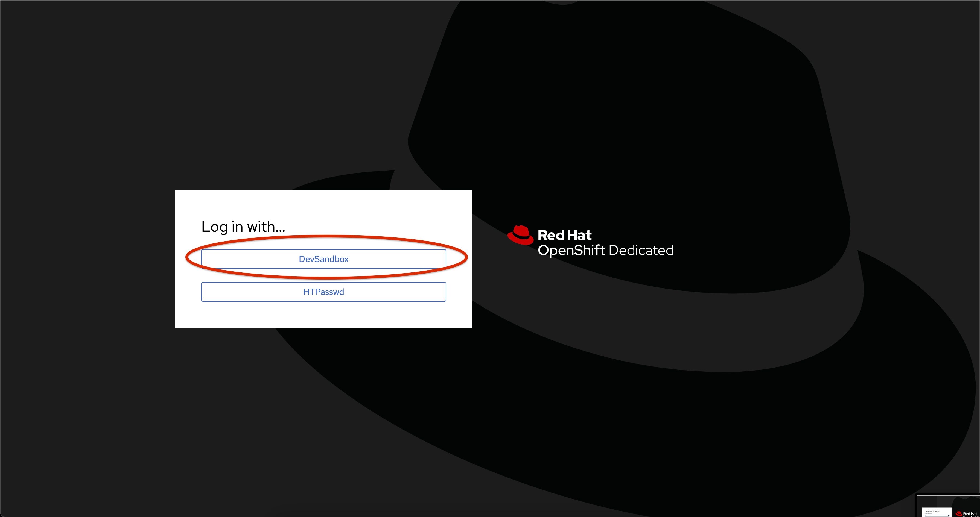This screenshot has height=517, width=980.
Task: Click the 'OpenShift Dedicated' product name text
Action: (x=605, y=250)
